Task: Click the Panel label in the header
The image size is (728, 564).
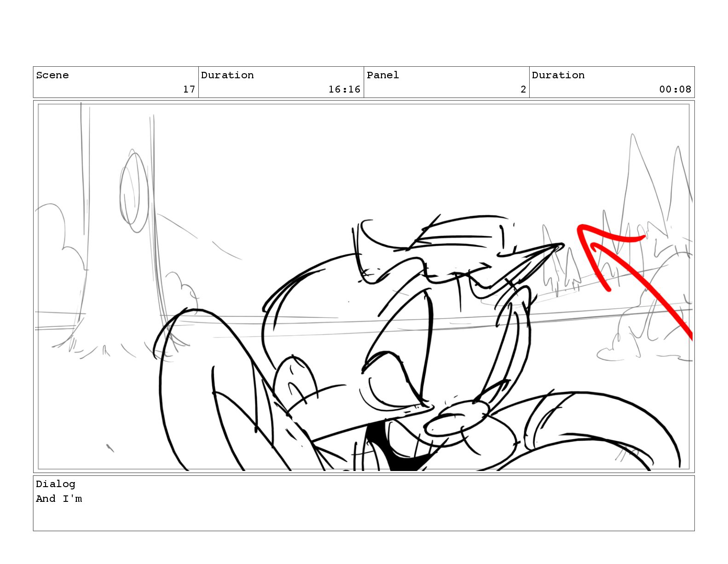Action: tap(383, 75)
